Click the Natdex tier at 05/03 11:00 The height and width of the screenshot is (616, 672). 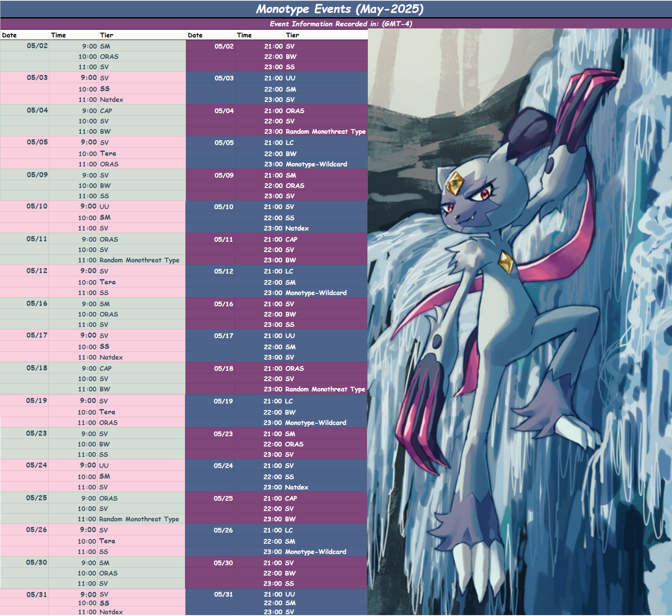tap(111, 99)
